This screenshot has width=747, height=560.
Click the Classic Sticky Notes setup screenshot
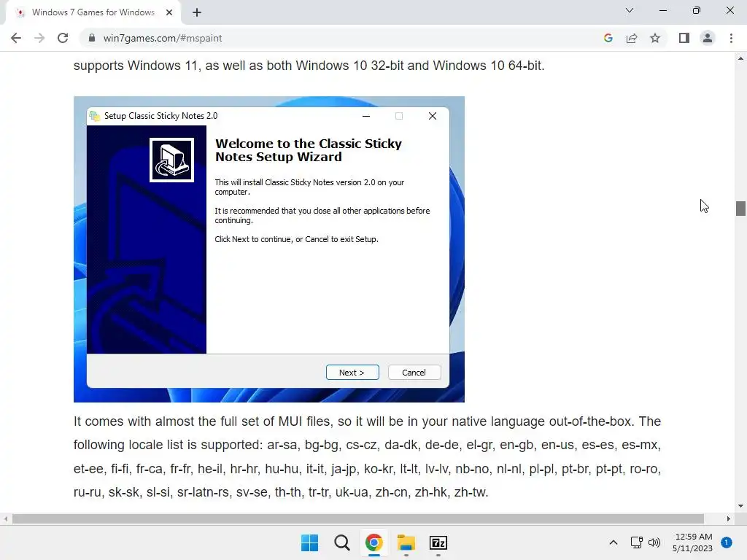point(269,249)
